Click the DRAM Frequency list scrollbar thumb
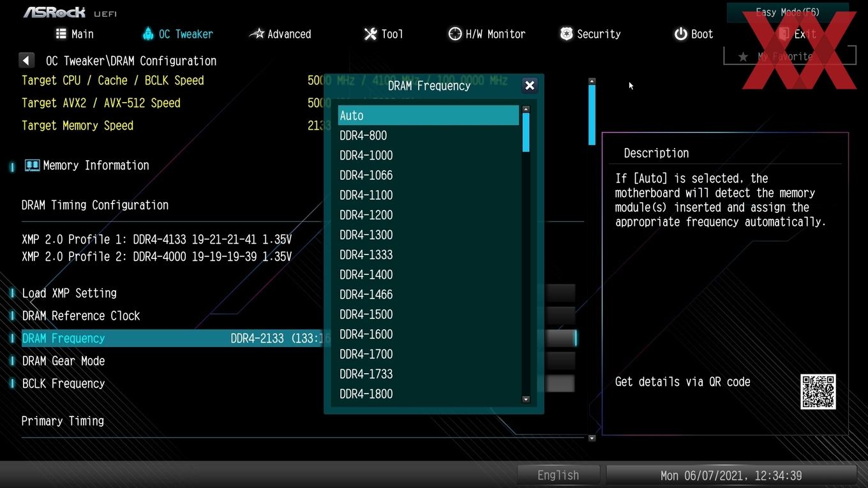868x488 pixels. [526, 133]
